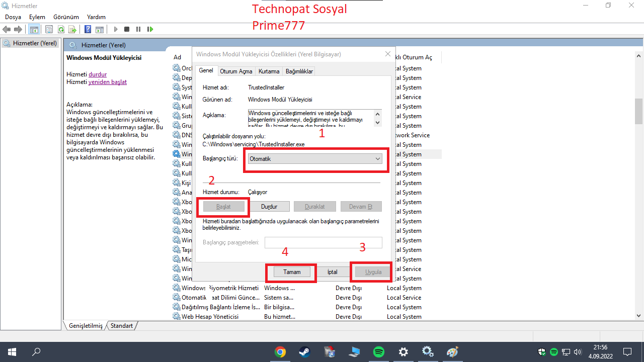Switch to the Standart view tab
Screen dimensions: 644x362
point(122,326)
